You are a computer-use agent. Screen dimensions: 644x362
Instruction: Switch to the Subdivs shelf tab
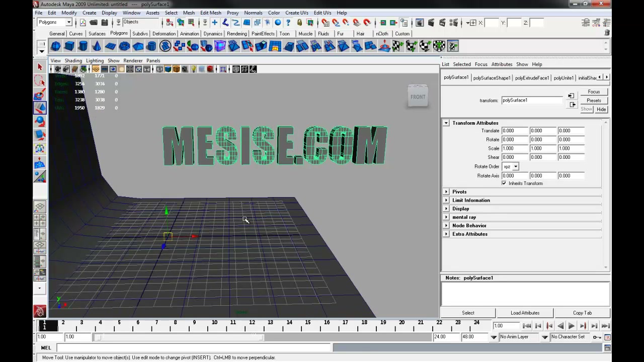[140, 34]
